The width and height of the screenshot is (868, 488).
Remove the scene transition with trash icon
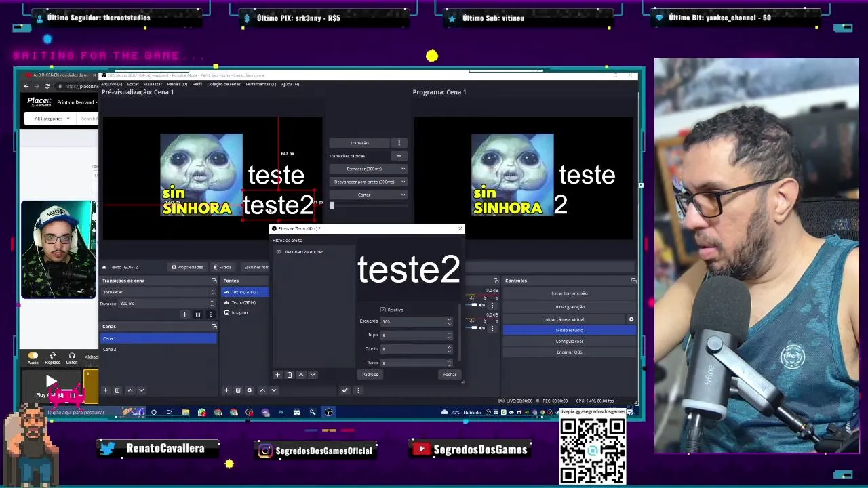click(x=198, y=314)
